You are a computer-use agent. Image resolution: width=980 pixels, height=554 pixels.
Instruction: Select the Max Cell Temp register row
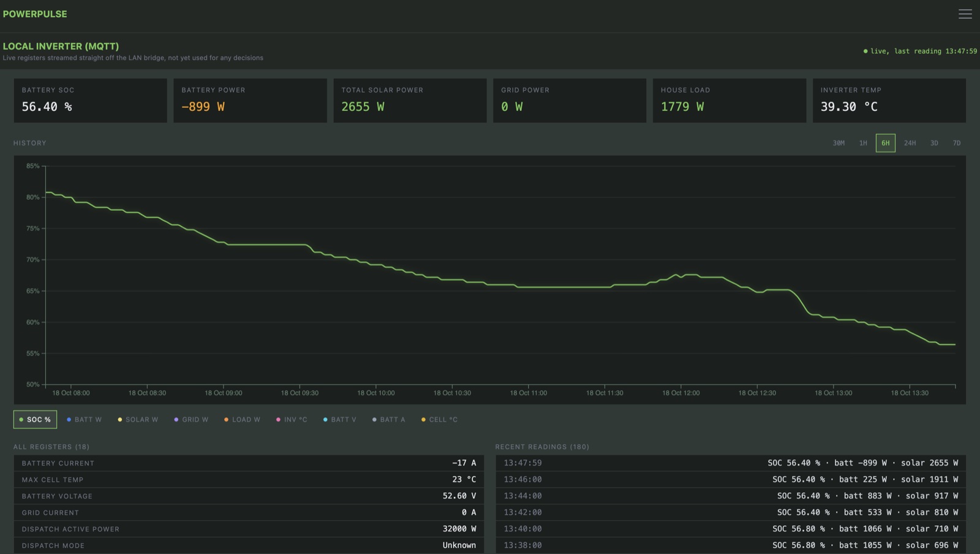click(249, 480)
